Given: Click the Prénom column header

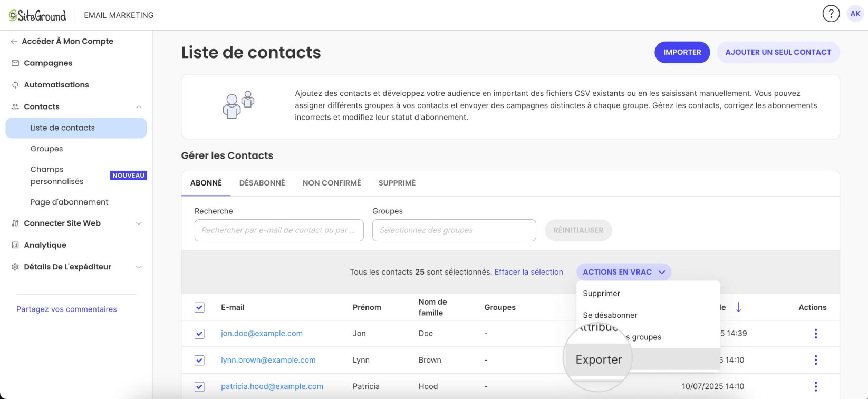Looking at the screenshot, I should pyautogui.click(x=367, y=307).
